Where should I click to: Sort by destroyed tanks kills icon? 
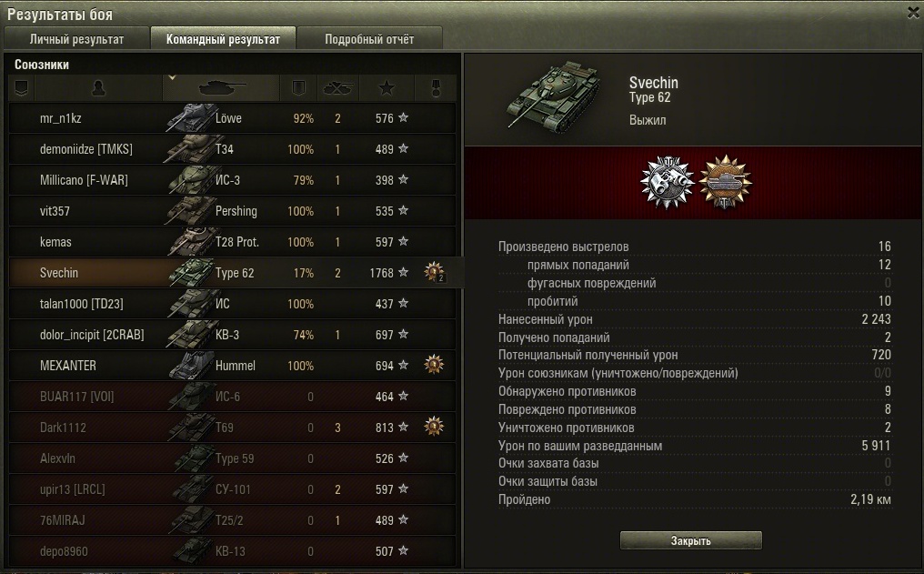[x=337, y=88]
